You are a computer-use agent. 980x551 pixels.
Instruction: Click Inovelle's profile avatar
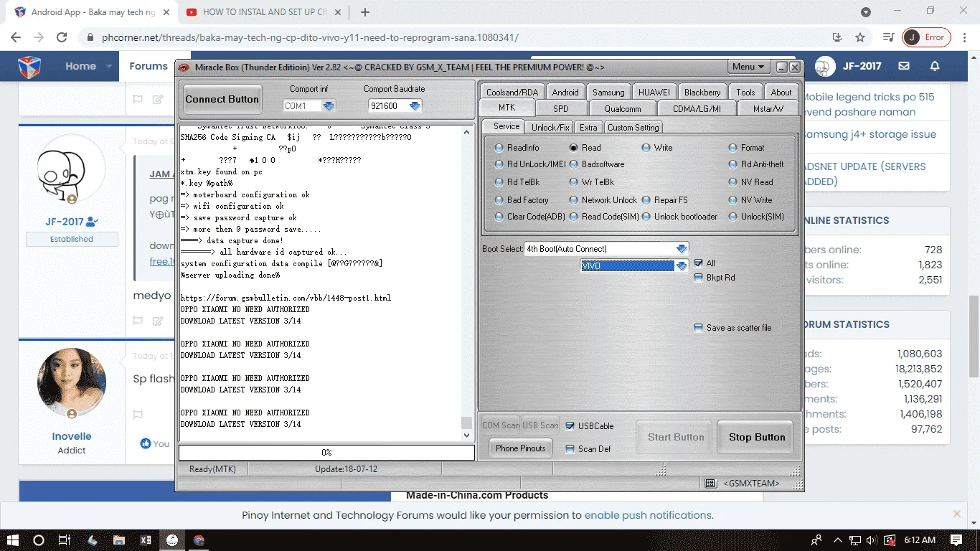click(72, 384)
